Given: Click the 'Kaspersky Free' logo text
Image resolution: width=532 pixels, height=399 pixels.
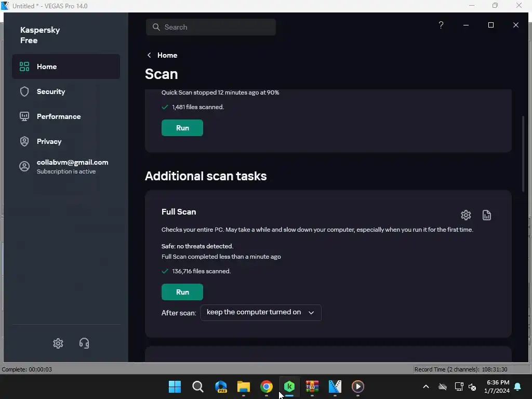Looking at the screenshot, I should [x=40, y=35].
